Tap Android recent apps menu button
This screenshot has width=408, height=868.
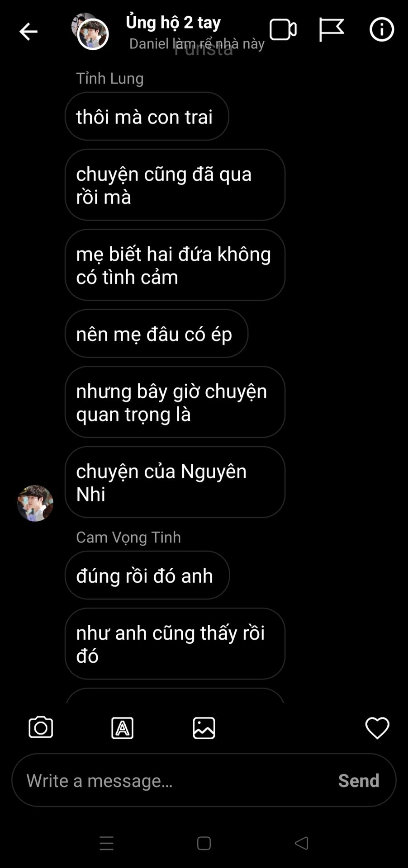(107, 843)
